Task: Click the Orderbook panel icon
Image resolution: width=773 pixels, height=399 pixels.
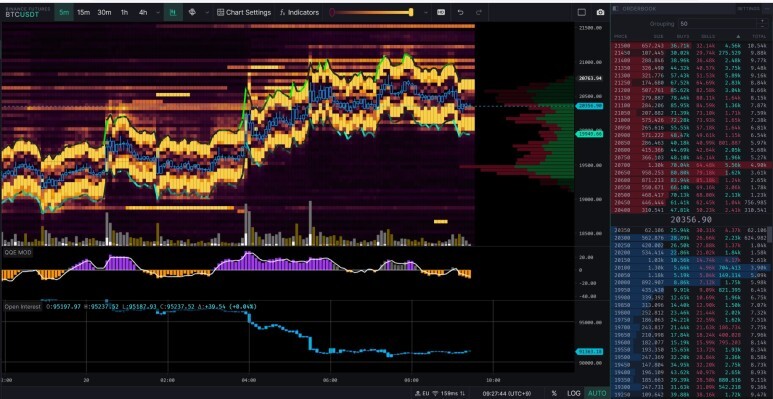Action: (x=616, y=8)
